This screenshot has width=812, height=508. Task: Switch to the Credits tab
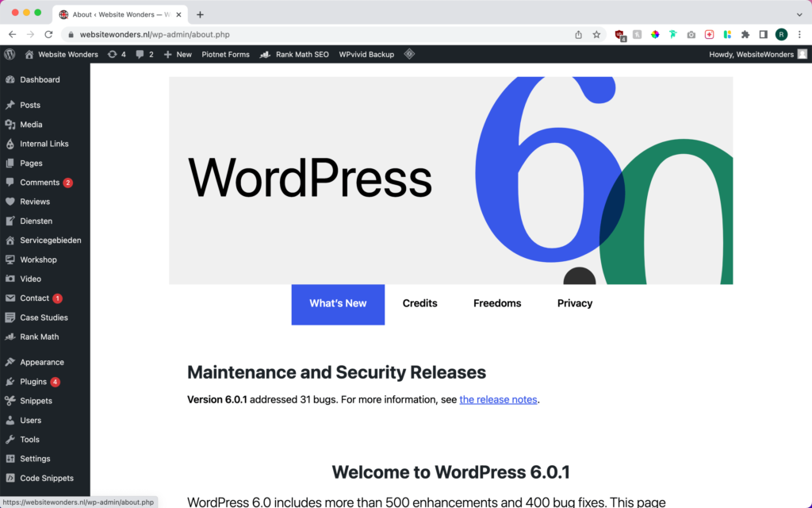click(x=419, y=304)
